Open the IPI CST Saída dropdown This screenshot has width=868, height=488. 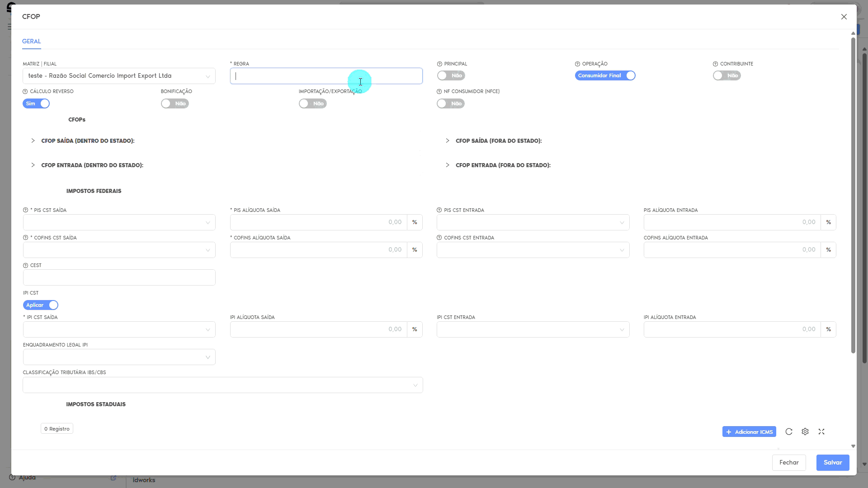119,329
